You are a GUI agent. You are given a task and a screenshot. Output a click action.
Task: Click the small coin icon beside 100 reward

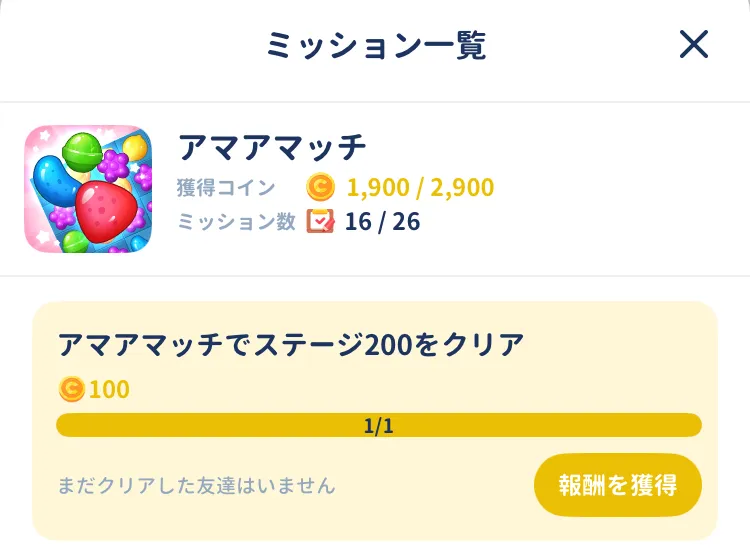coord(72,389)
